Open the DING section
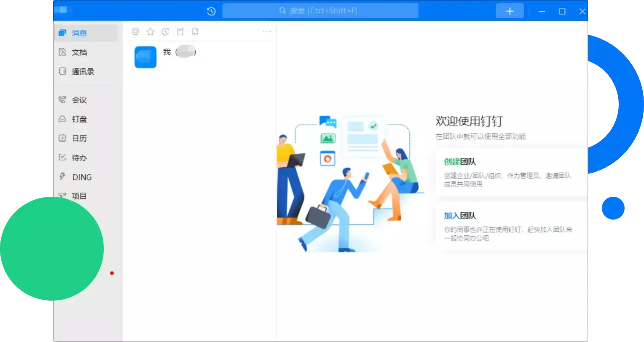 (86, 177)
